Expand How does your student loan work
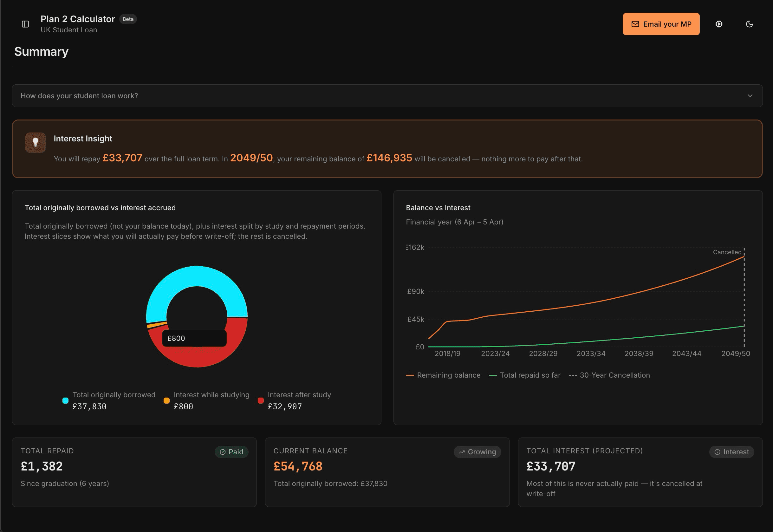Image resolution: width=773 pixels, height=532 pixels. (x=387, y=96)
